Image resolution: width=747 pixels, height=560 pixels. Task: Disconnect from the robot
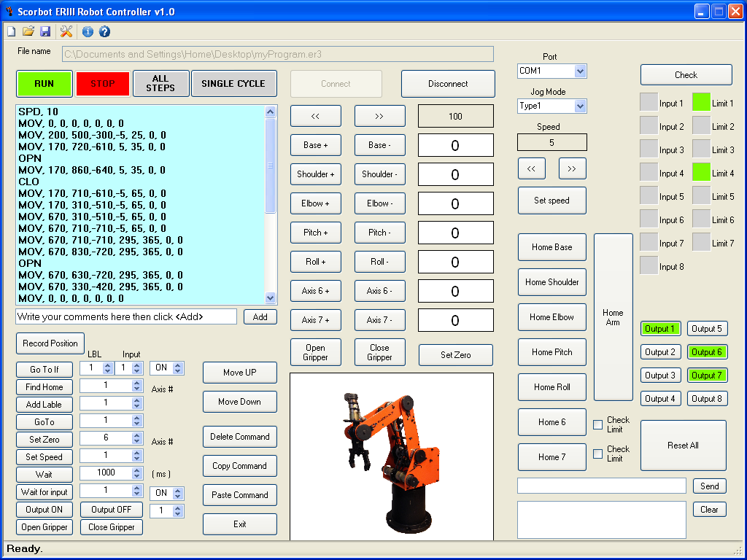pyautogui.click(x=449, y=84)
